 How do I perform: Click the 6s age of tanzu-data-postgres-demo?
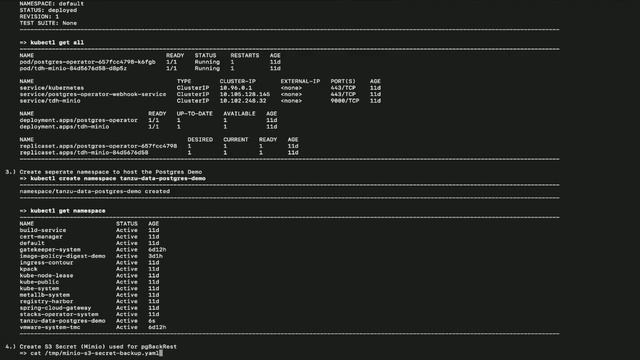(x=152, y=321)
